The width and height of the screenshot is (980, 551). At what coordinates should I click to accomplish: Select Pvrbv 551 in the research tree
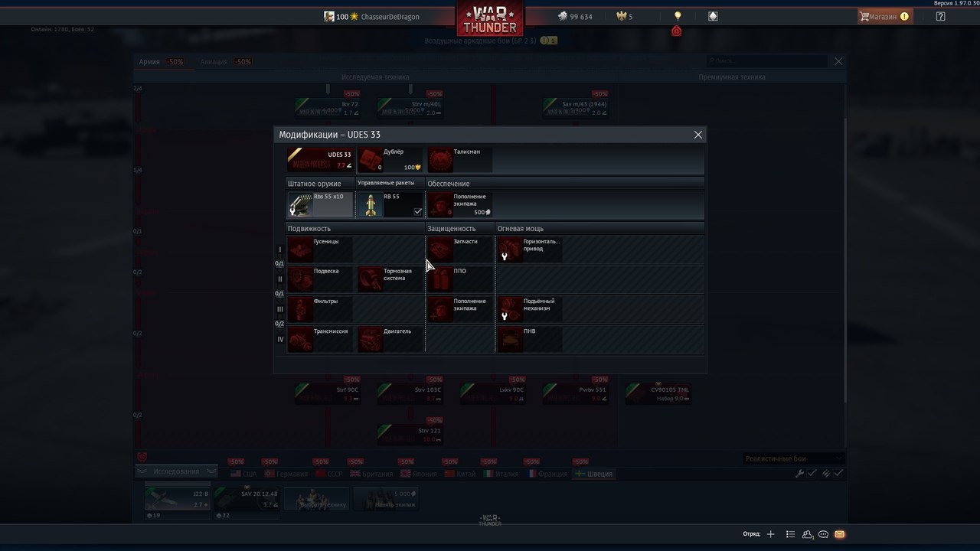pyautogui.click(x=576, y=394)
